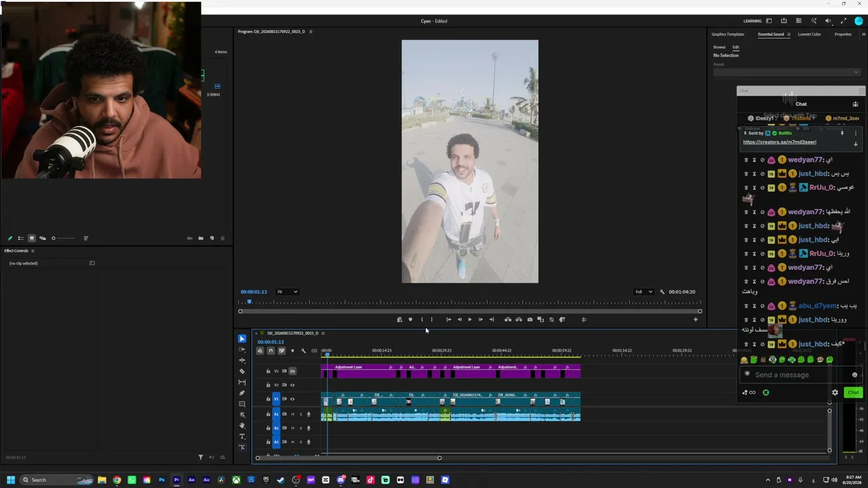
Task: Select the Hand tool
Action: coord(242,426)
